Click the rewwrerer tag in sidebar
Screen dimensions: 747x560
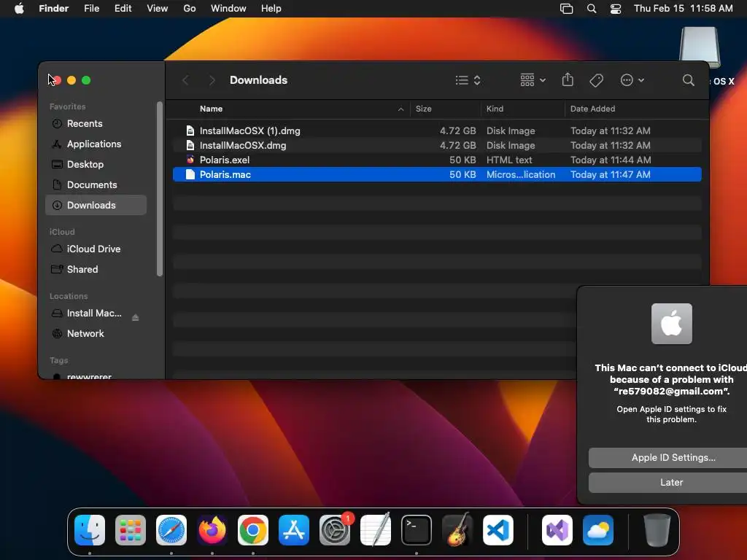(x=88, y=376)
